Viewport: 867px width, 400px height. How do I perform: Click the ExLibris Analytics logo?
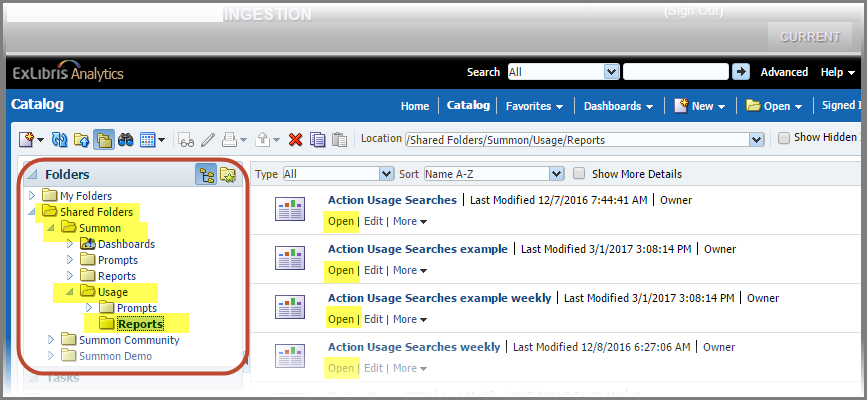[x=67, y=71]
